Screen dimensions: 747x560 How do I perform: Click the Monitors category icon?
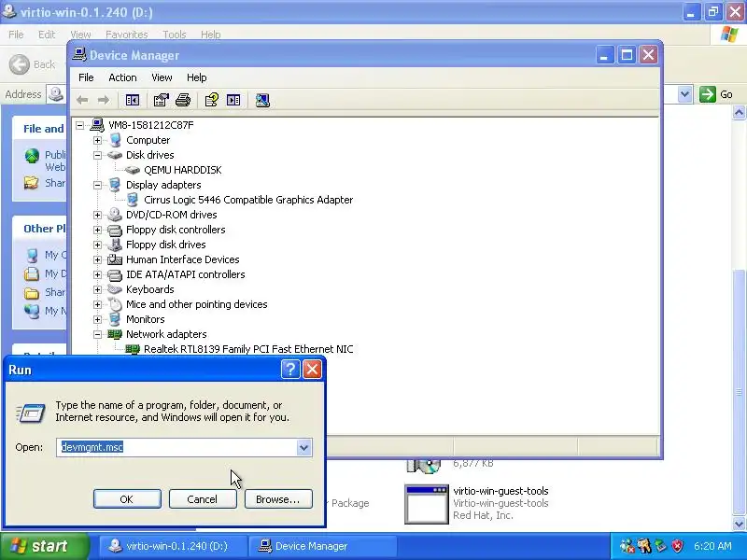click(x=114, y=319)
